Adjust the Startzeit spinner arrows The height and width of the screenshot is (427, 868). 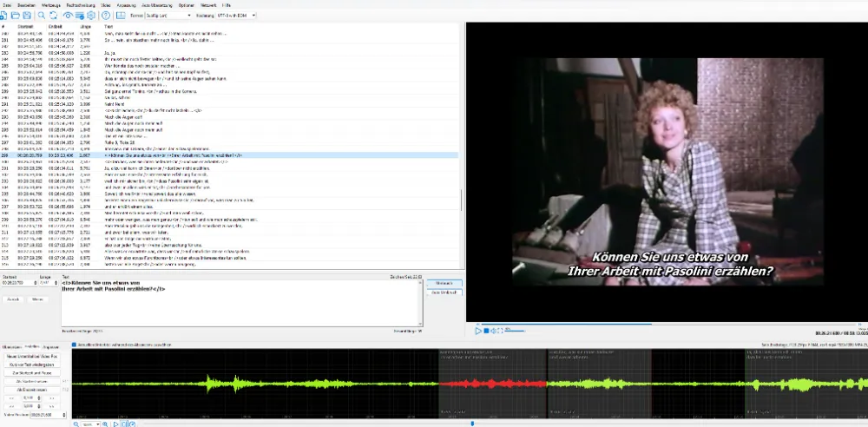[x=36, y=282]
